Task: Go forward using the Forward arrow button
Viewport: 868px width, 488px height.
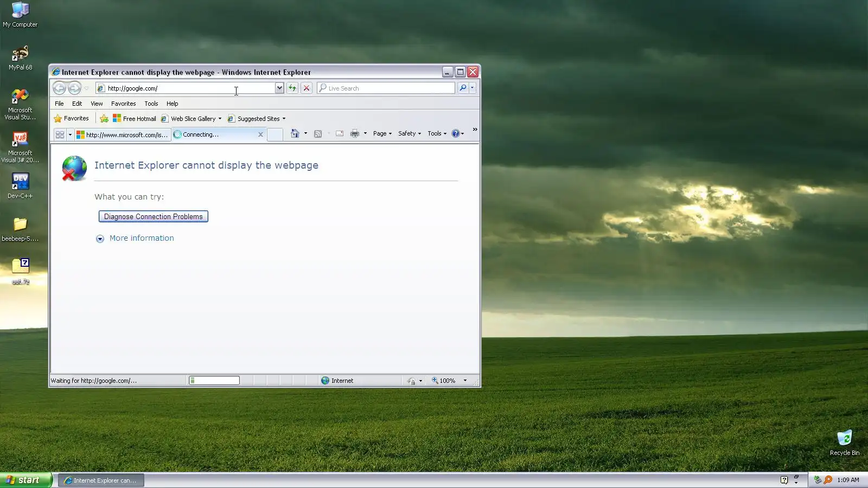Action: coord(74,88)
